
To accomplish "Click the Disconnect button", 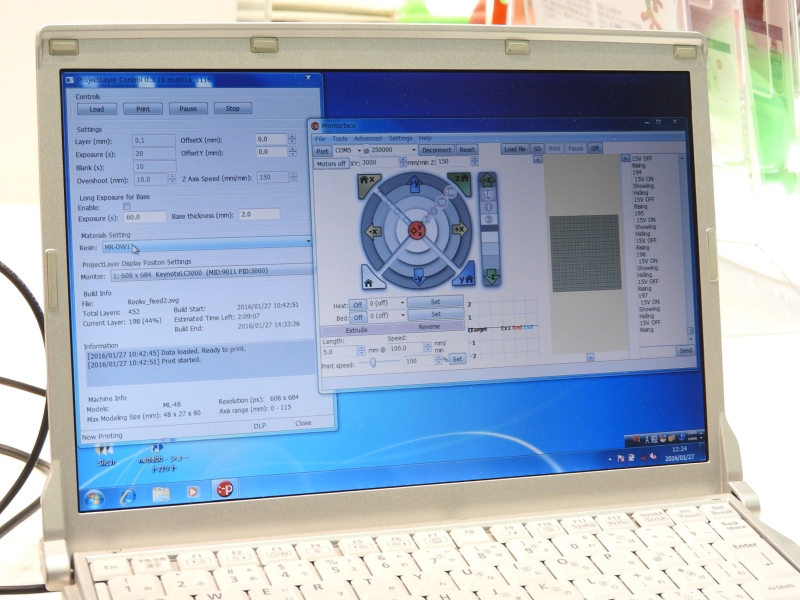I will (437, 150).
